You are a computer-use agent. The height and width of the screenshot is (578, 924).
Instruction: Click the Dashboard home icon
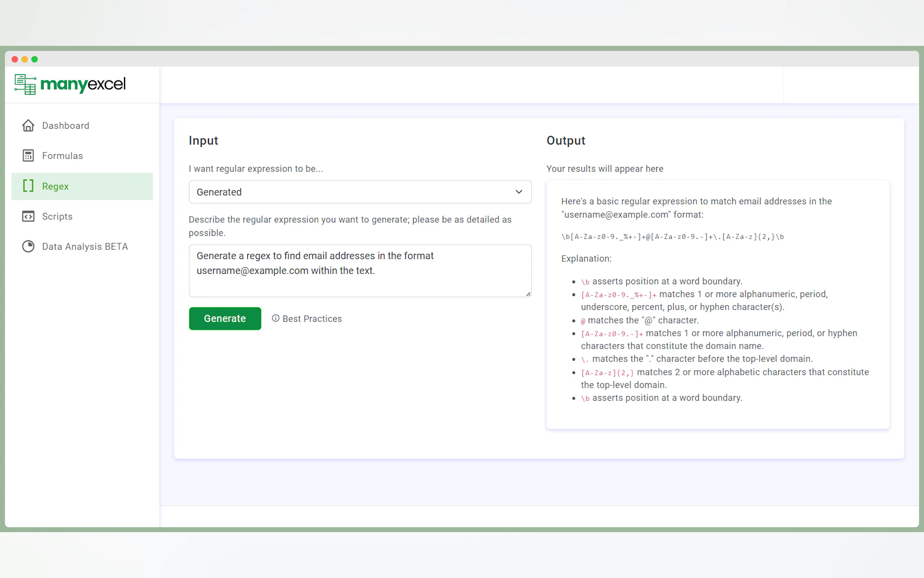tap(28, 125)
